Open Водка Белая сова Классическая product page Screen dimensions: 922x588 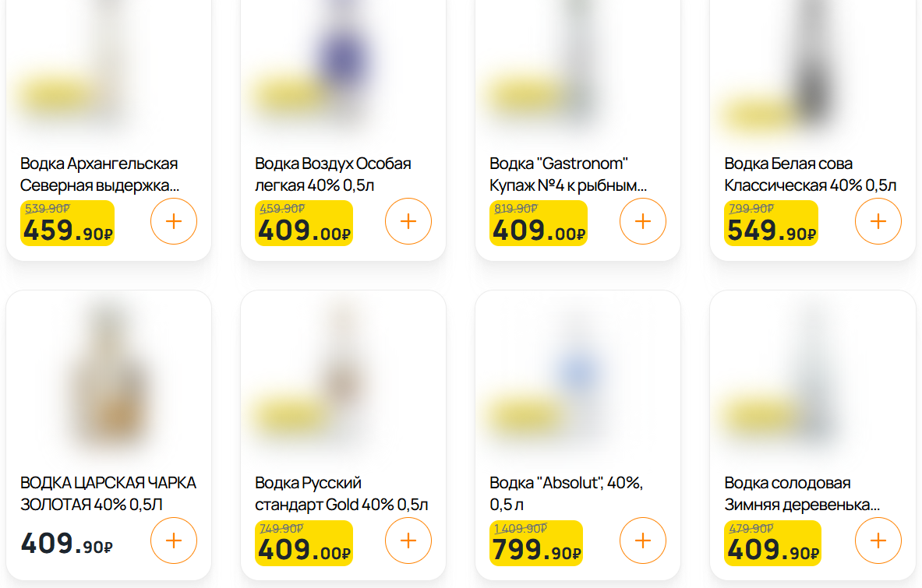(x=810, y=174)
